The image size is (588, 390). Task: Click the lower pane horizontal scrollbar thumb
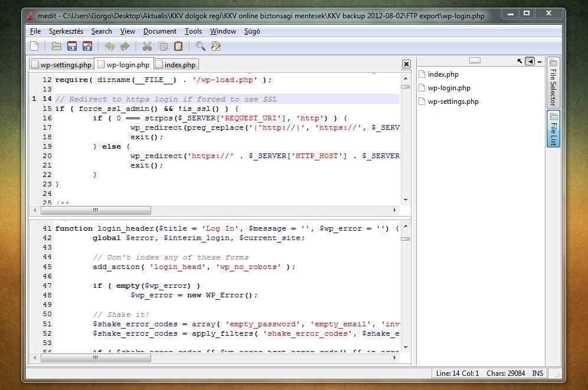point(96,358)
